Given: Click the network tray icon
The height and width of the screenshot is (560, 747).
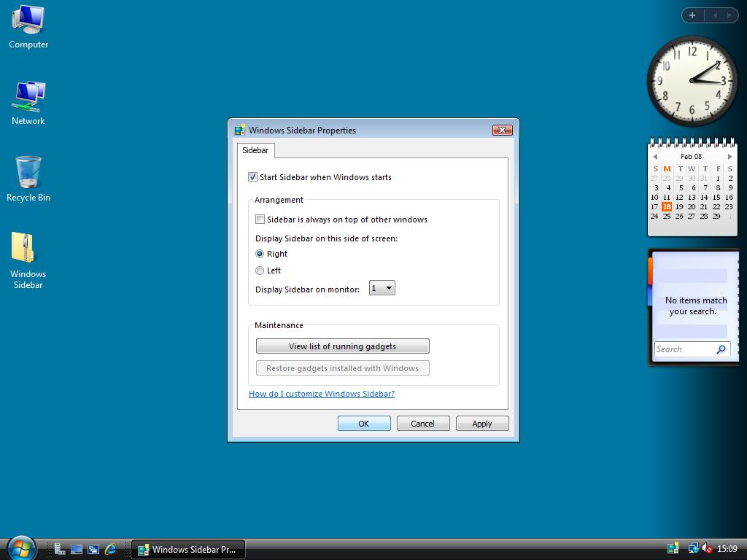Looking at the screenshot, I should click(693, 548).
